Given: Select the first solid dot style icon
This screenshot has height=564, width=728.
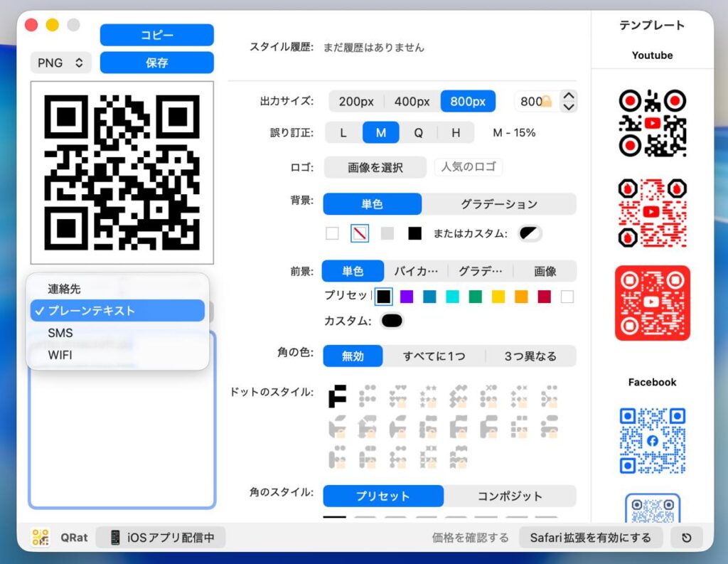Looking at the screenshot, I should click(338, 396).
